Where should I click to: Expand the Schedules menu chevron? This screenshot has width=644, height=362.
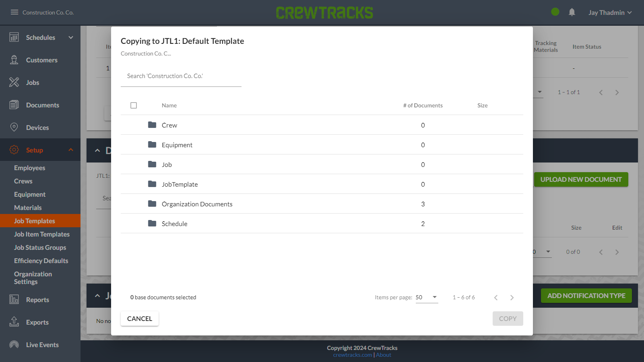[x=71, y=37]
